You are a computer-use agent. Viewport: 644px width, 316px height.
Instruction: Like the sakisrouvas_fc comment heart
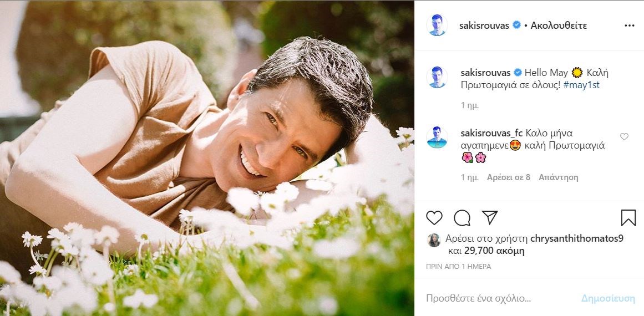(x=624, y=137)
